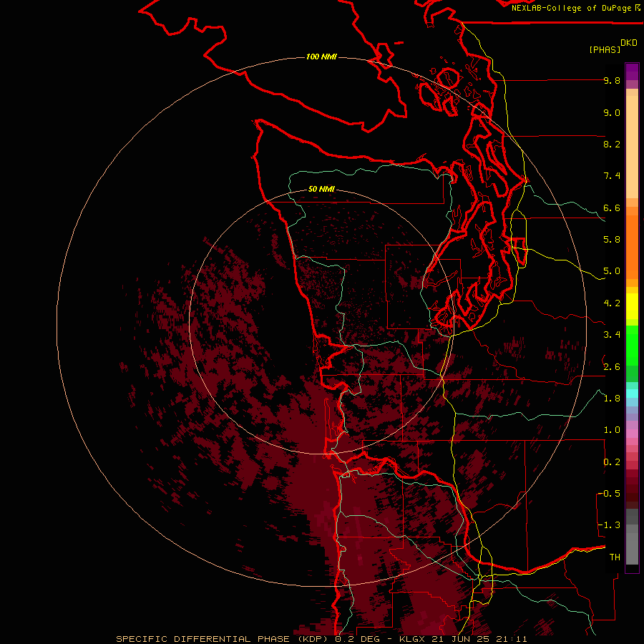
Task: Click the pink segment of the color bar
Action: point(632,434)
